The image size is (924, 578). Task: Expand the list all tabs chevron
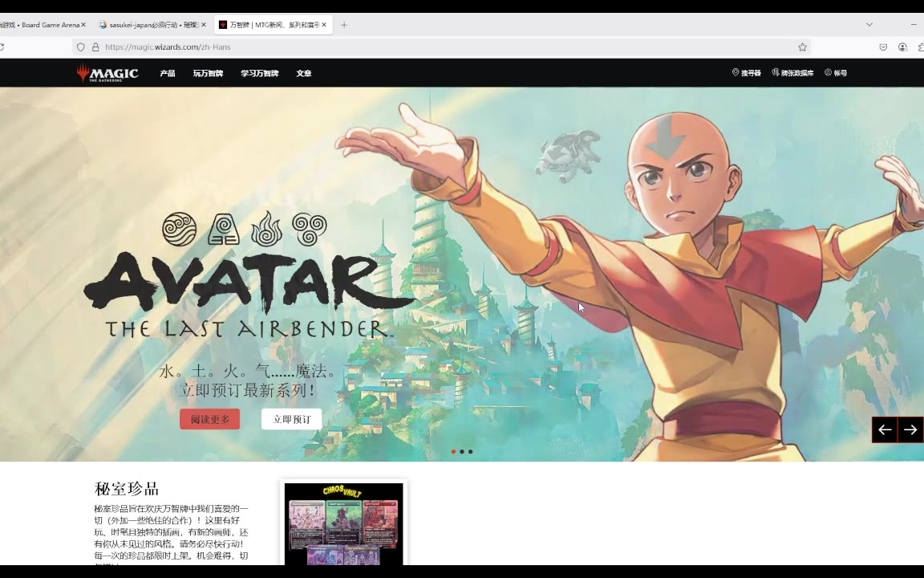(x=869, y=25)
